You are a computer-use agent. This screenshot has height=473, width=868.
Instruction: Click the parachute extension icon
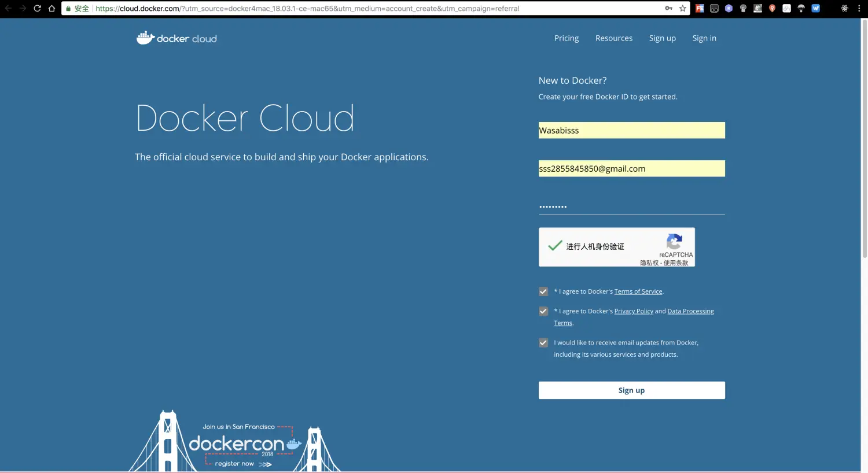click(801, 8)
